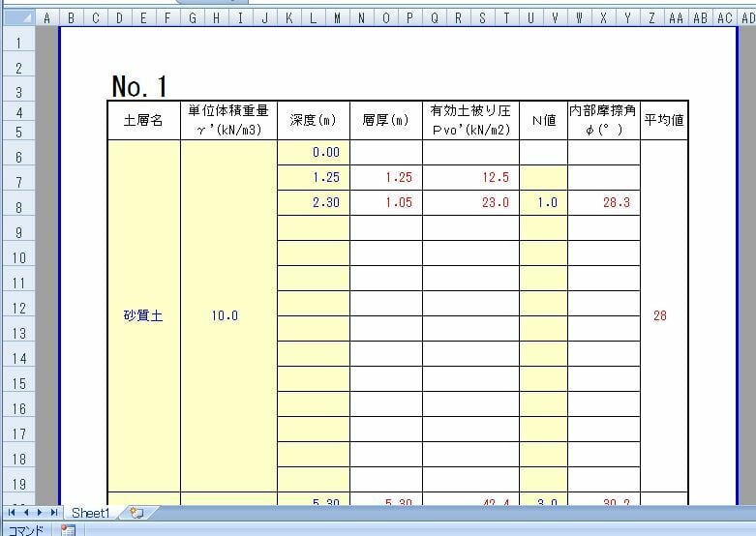This screenshot has height=536, width=756.
Task: Select column Q header
Action: pos(435,18)
